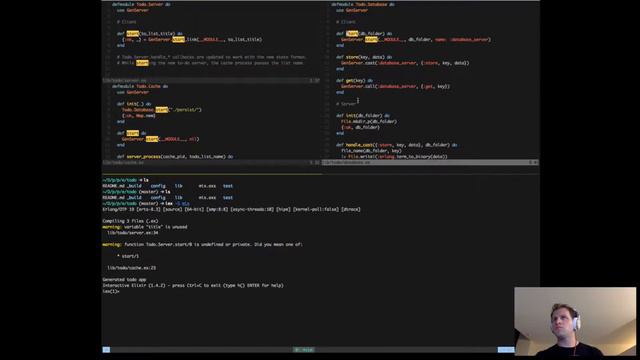The image size is (640, 360).
Task: Click 'lib/todo/cache.ex:23' path in terminal output
Action: [131, 268]
